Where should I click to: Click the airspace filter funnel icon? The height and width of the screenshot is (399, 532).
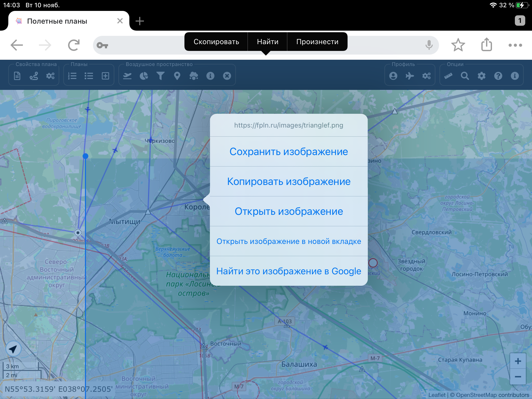160,76
